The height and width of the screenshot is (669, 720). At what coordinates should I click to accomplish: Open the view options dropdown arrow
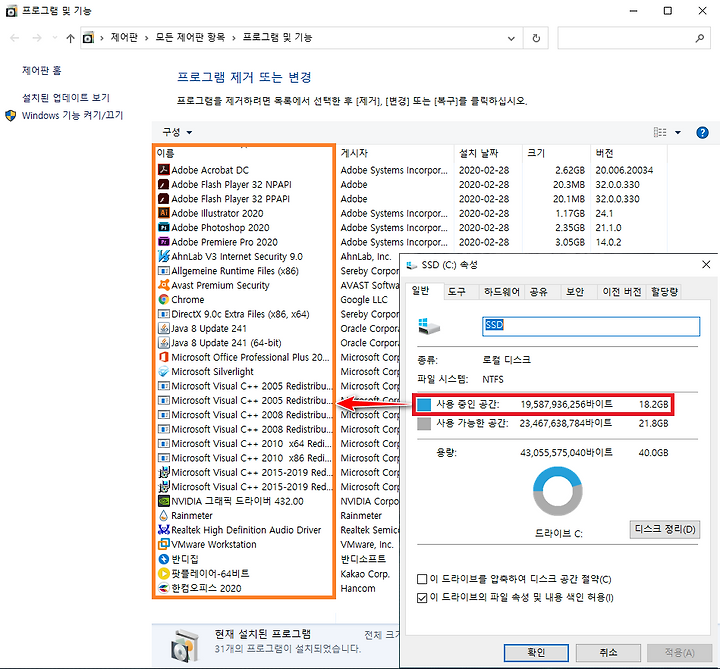pos(678,132)
